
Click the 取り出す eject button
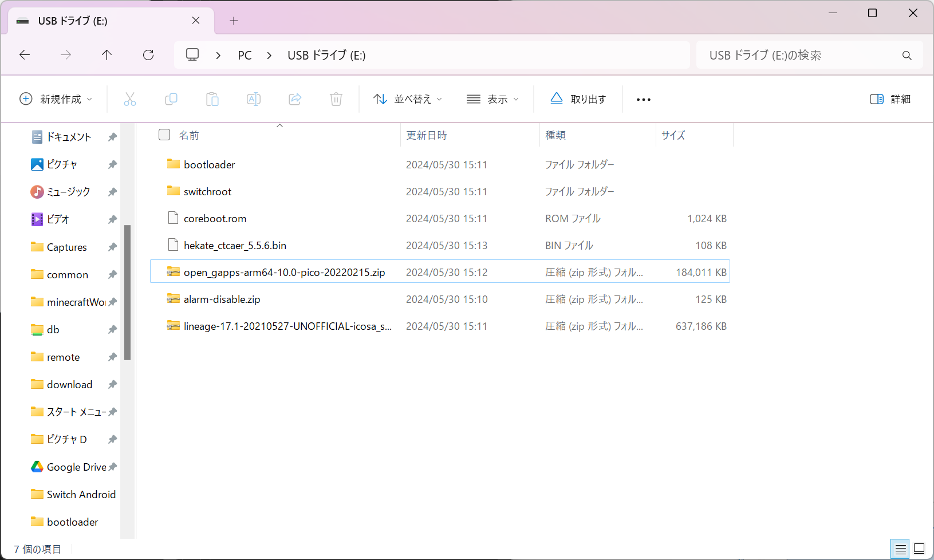pos(578,99)
